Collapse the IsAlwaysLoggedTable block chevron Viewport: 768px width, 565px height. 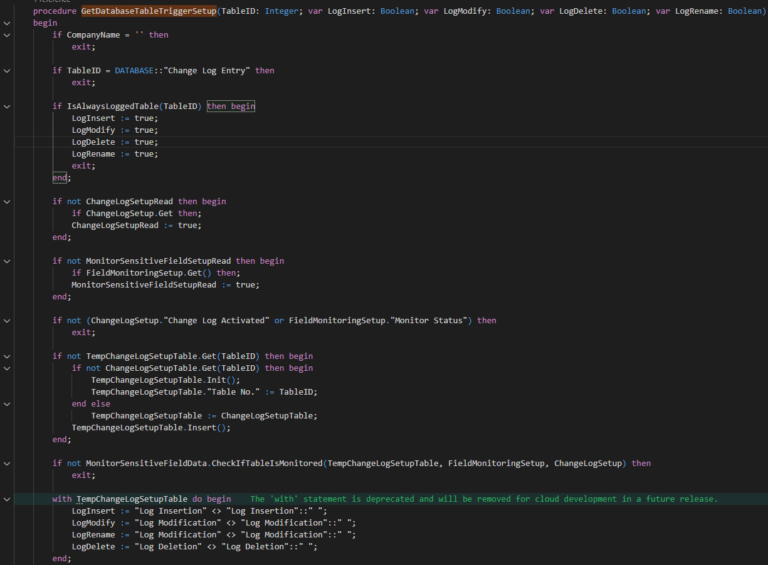coord(8,106)
